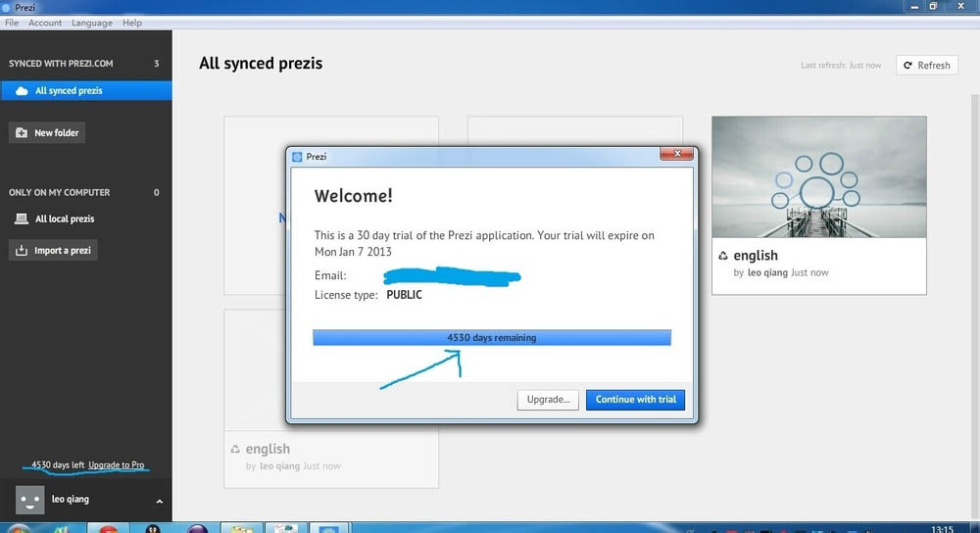
Task: Follow the Upgrade to Pro link
Action: tap(117, 464)
